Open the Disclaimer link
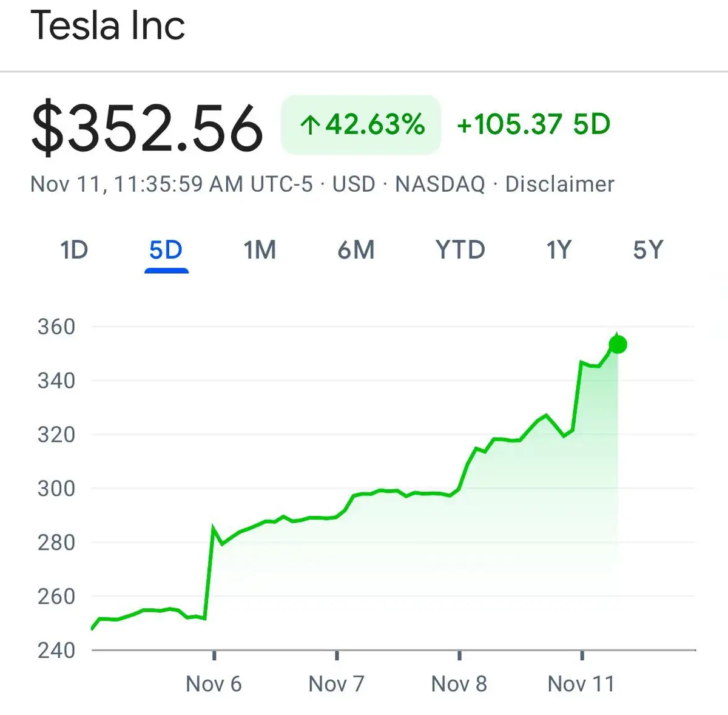728x715 pixels. point(559,184)
